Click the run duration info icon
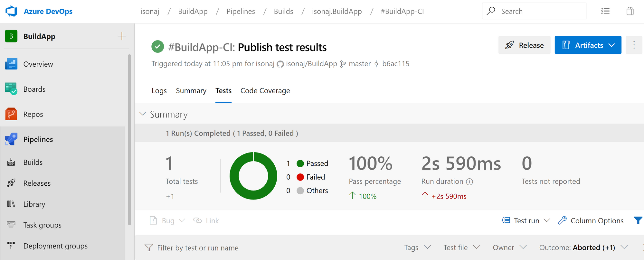Screen dimensions: 644x260 pos(470,182)
